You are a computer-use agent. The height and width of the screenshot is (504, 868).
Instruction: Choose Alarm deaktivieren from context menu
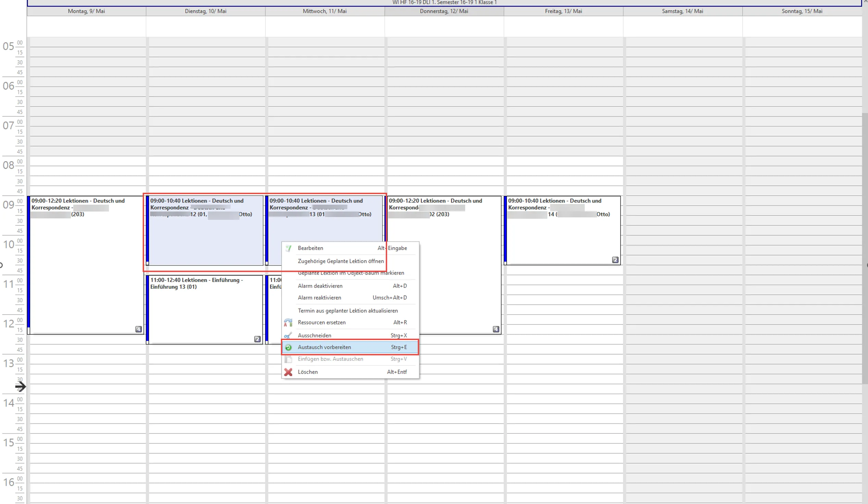click(350, 286)
